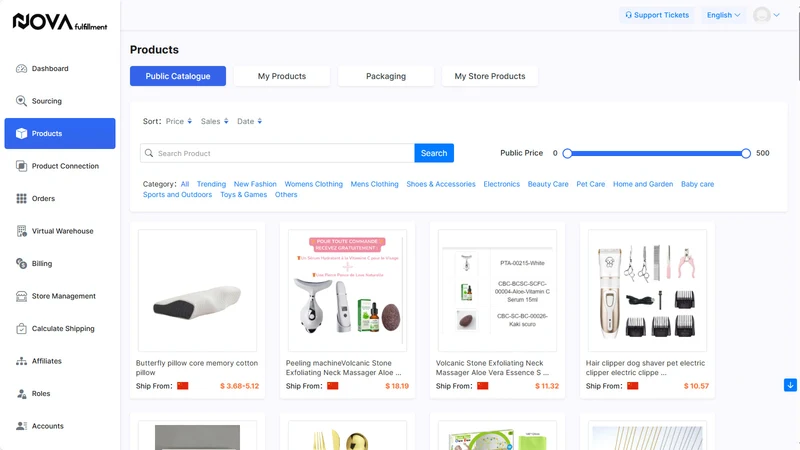Image resolution: width=800 pixels, height=450 pixels.
Task: Open the Peeling machine Volcanic Stone image
Action: tap(347, 290)
